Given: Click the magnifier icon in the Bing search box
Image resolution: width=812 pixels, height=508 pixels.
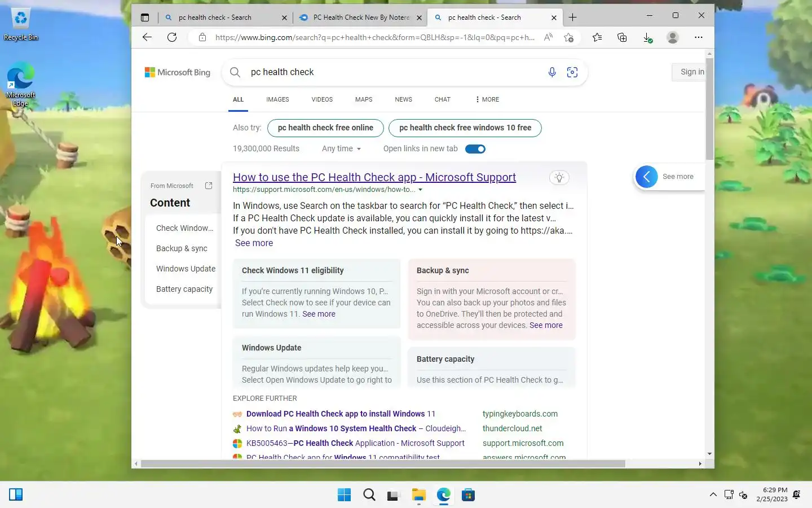Looking at the screenshot, I should [235, 72].
